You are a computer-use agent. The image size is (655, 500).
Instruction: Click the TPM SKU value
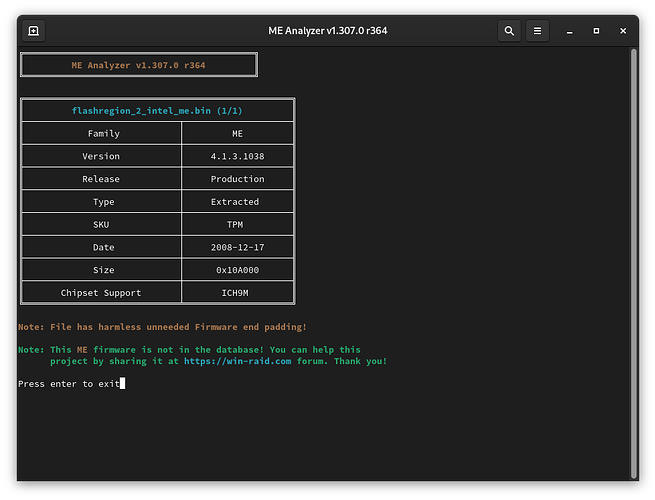(235, 225)
